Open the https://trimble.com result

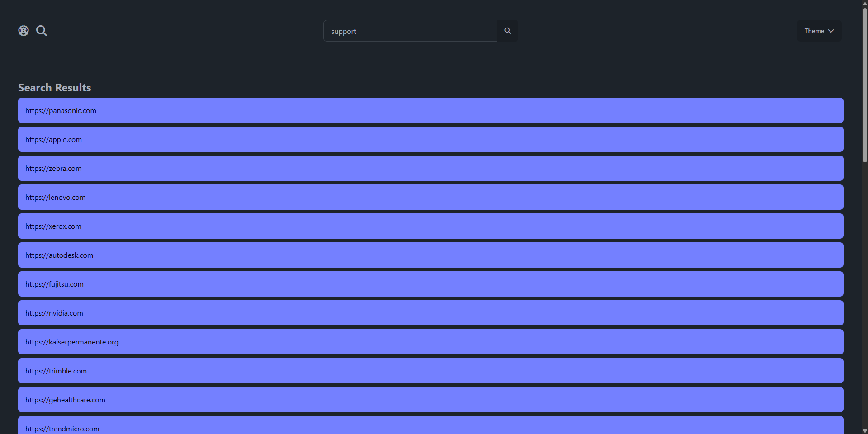(x=431, y=371)
